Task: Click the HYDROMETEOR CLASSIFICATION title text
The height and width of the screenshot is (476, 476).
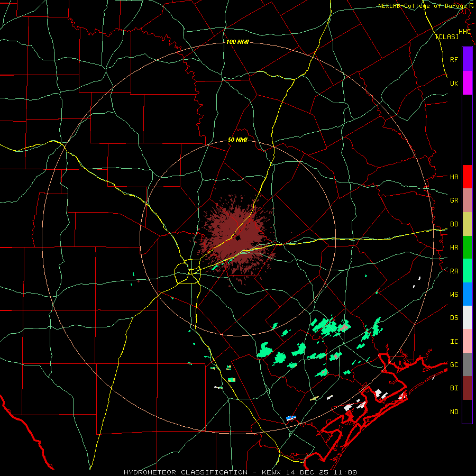Action: [x=186, y=472]
